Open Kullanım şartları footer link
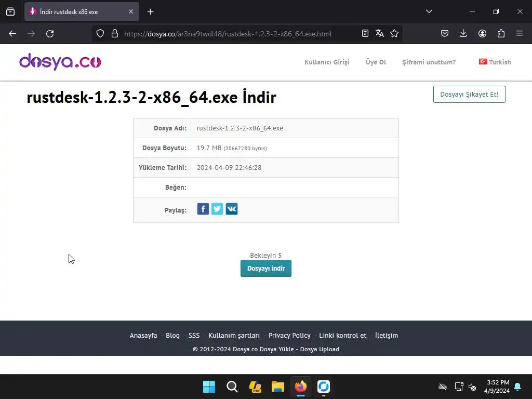Image resolution: width=532 pixels, height=399 pixels. pyautogui.click(x=234, y=335)
